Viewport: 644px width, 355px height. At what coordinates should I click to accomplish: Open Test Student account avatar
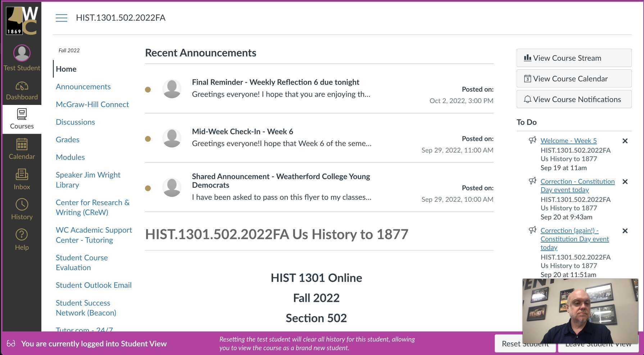(x=22, y=53)
